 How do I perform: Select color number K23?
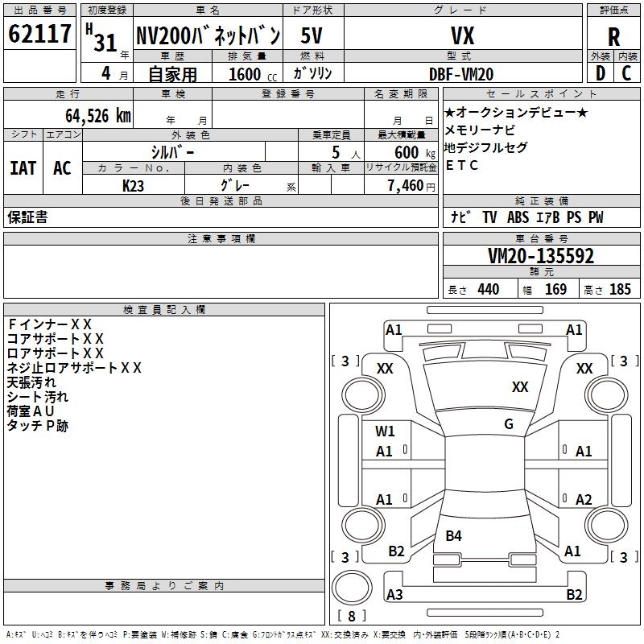click(x=133, y=186)
